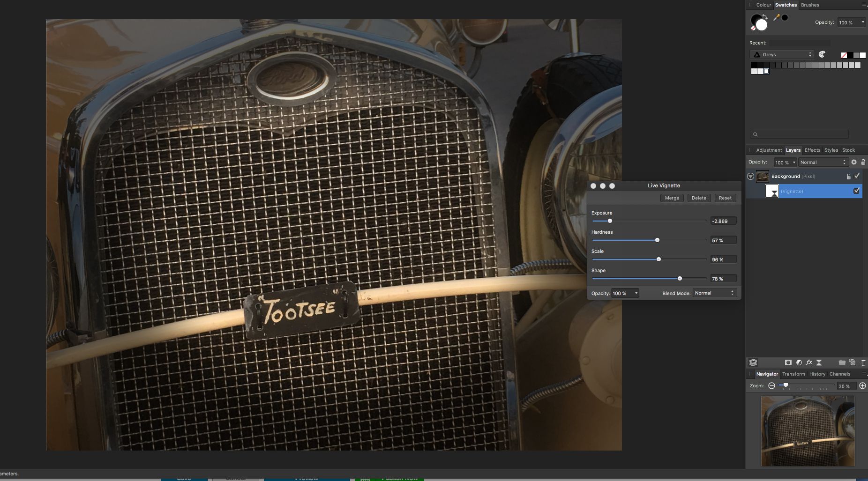Viewport: 868px width, 481px height.
Task: Open layer blend options gear icon
Action: click(854, 162)
